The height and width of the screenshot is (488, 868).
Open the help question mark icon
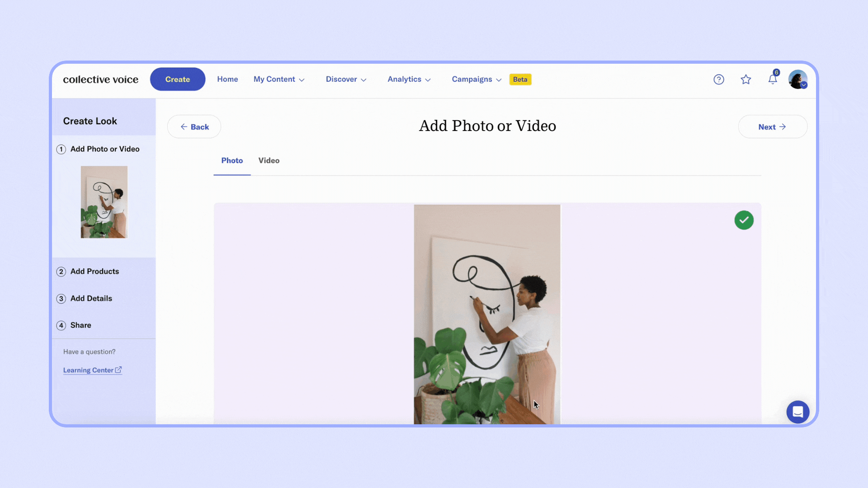pos(719,80)
